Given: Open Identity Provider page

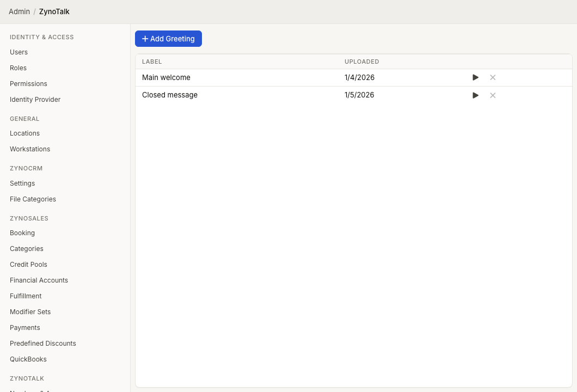Looking at the screenshot, I should coord(35,100).
